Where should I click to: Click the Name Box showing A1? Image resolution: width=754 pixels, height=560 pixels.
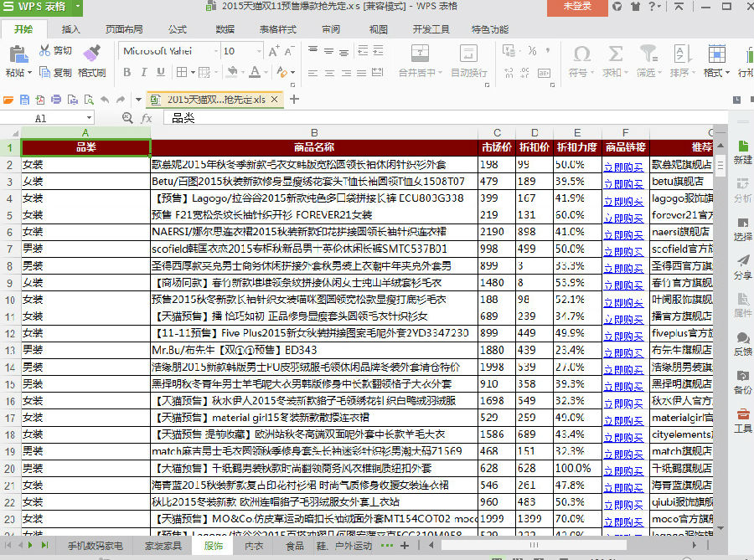(41, 118)
